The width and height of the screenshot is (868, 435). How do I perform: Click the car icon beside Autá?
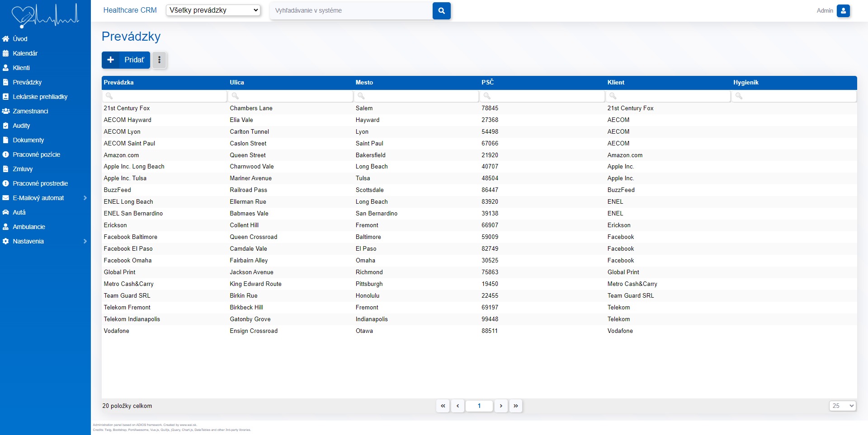tap(5, 212)
